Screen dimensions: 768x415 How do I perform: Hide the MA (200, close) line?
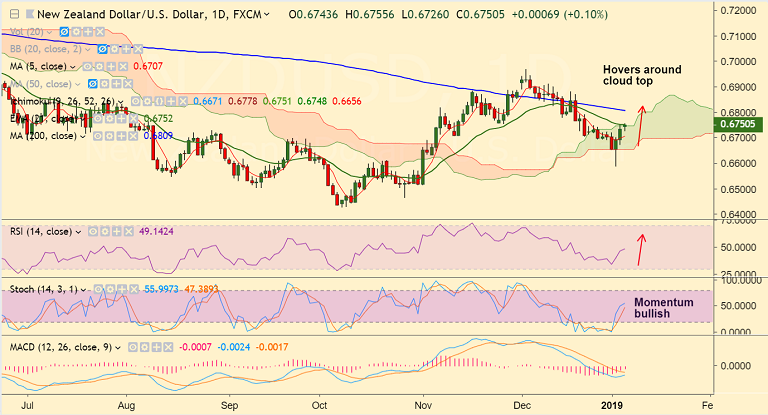tap(98, 136)
